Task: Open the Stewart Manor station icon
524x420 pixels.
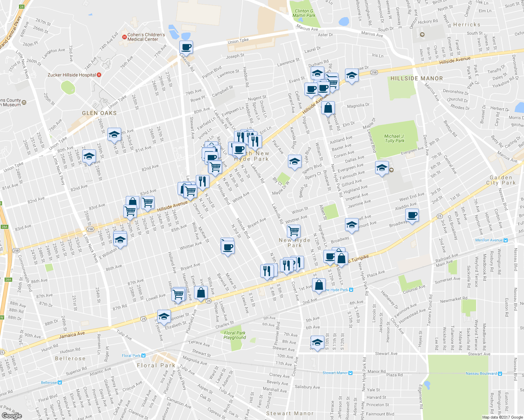Action: pos(351,373)
